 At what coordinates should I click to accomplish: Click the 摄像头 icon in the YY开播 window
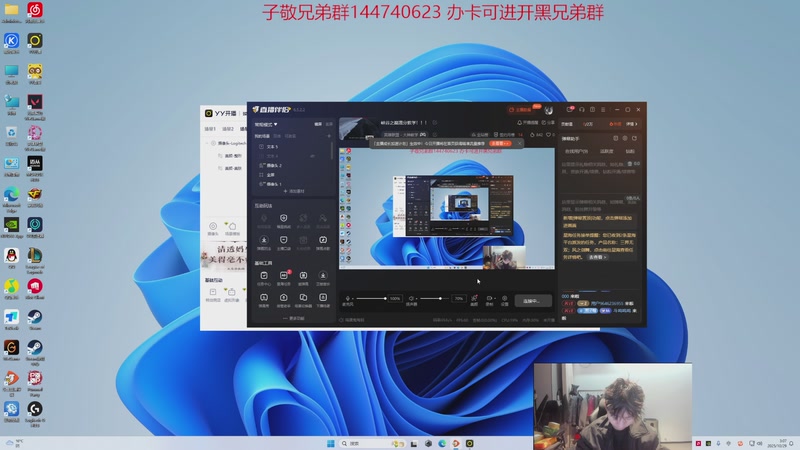213,226
